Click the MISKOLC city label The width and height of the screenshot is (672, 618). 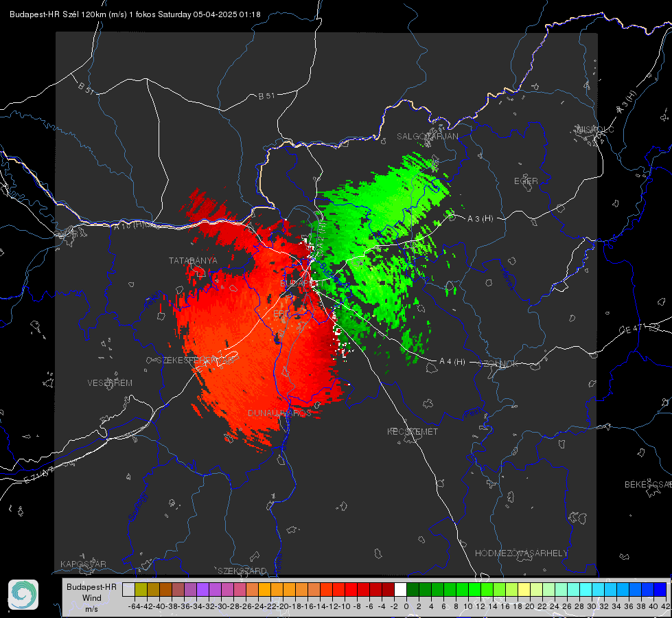pos(595,130)
